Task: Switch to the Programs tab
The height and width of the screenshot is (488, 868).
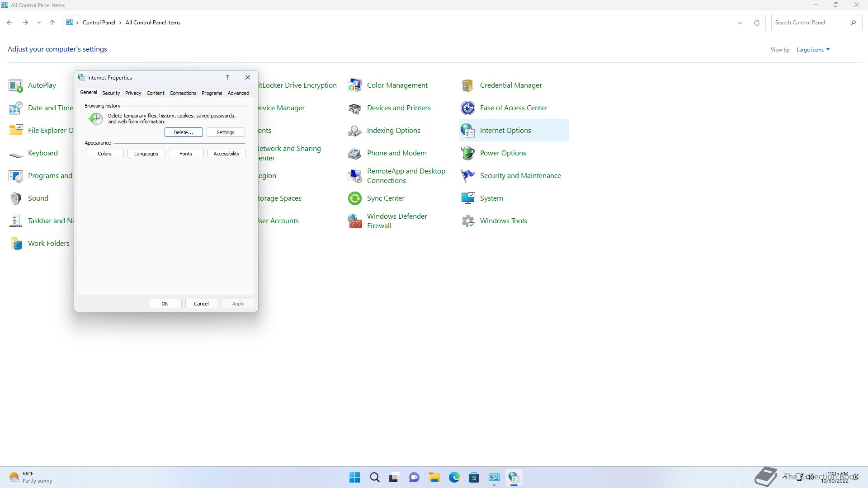Action: [212, 93]
